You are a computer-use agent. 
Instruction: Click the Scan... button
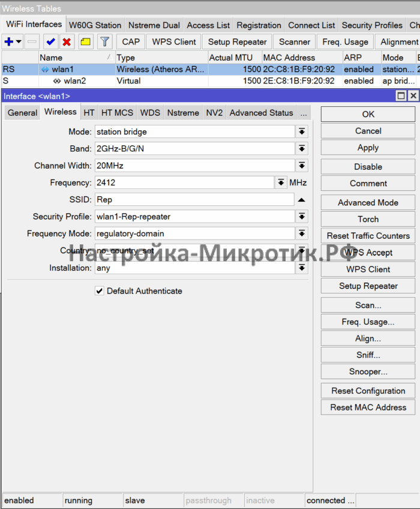[368, 305]
